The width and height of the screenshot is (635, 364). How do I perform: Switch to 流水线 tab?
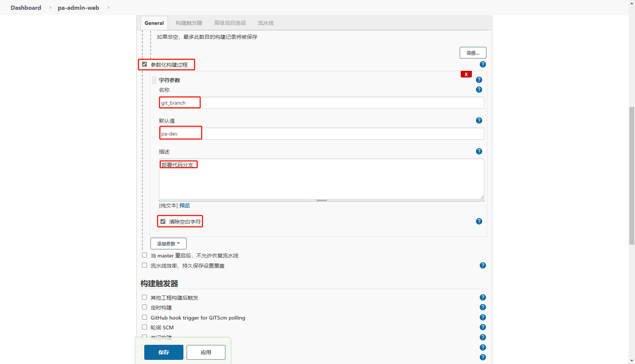coord(266,23)
